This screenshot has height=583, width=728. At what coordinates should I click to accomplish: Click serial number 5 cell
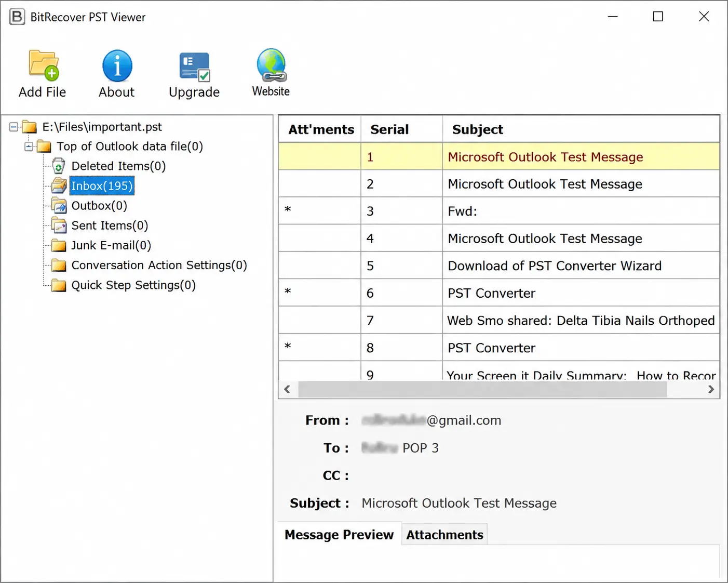point(402,266)
